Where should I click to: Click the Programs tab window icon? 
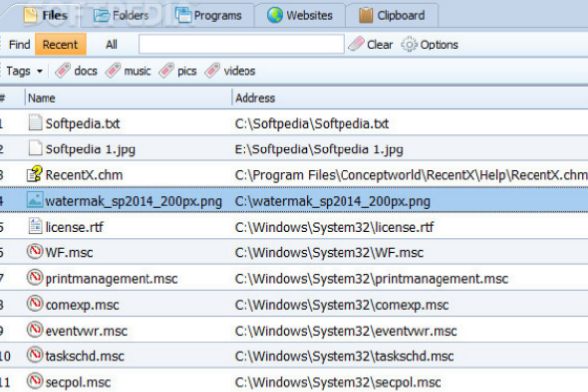tap(183, 16)
